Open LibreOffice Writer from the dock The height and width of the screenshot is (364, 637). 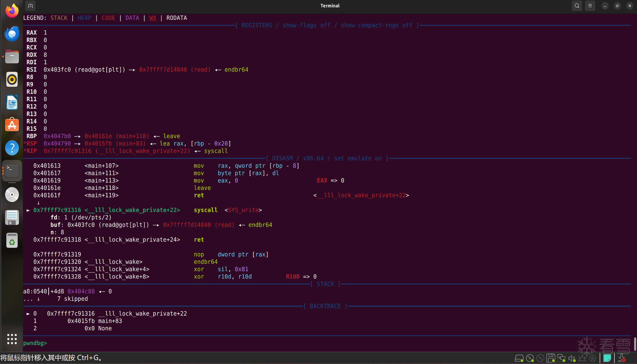pyautogui.click(x=12, y=102)
